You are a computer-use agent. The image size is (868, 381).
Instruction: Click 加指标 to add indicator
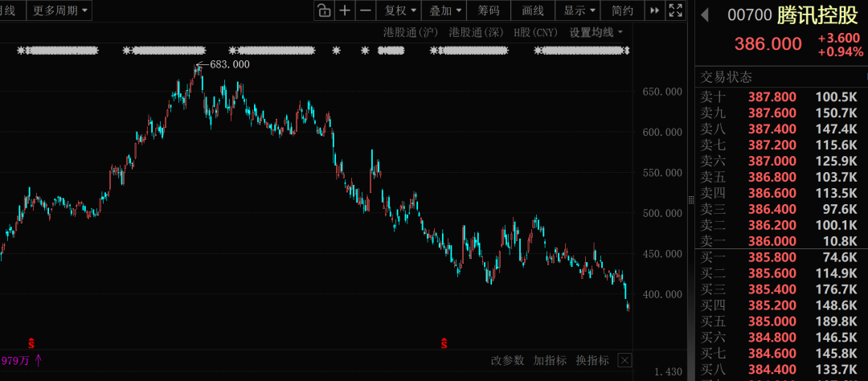tap(550, 361)
